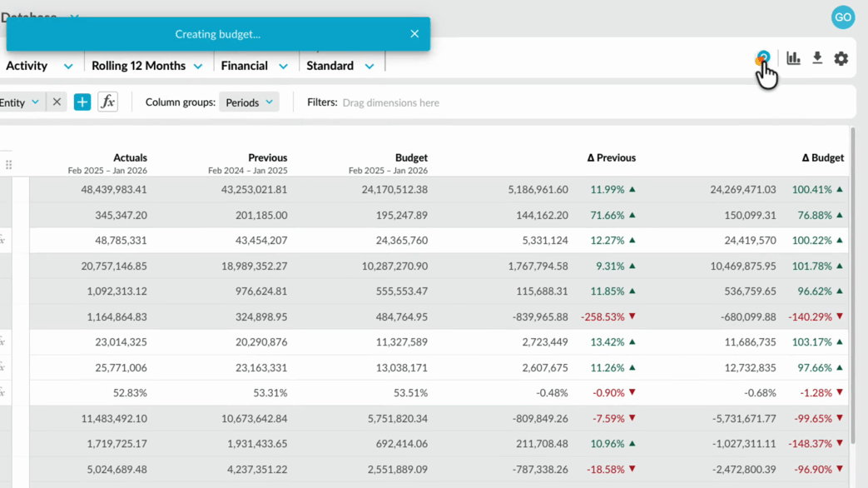Image resolution: width=868 pixels, height=488 pixels.
Task: Click the cell 25,771,006
Action: point(121,367)
